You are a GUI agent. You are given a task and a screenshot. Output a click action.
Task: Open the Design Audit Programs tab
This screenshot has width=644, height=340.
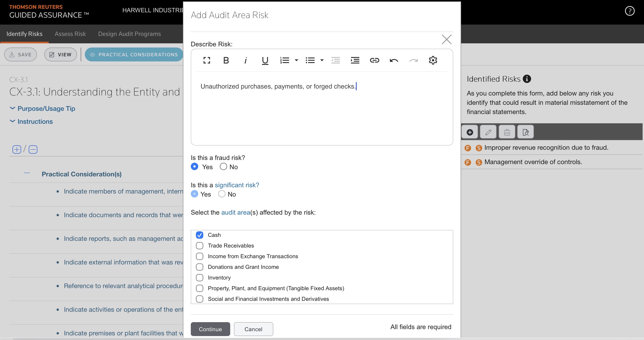click(x=129, y=34)
